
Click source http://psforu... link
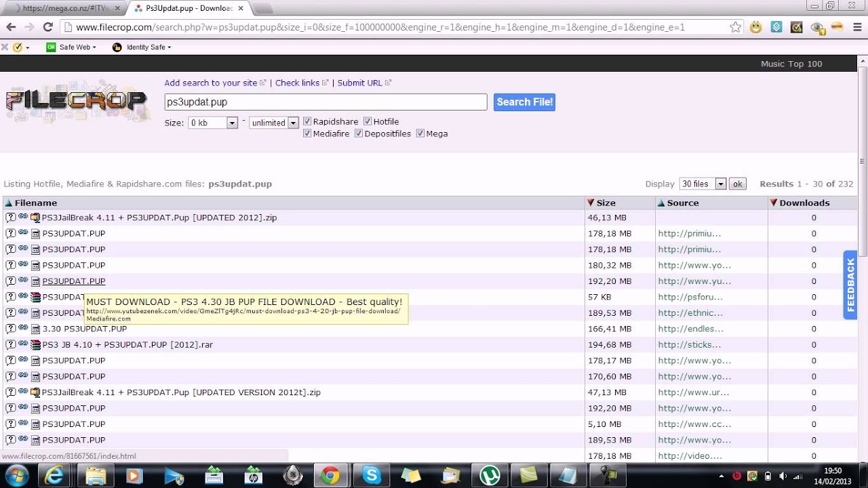click(x=690, y=297)
